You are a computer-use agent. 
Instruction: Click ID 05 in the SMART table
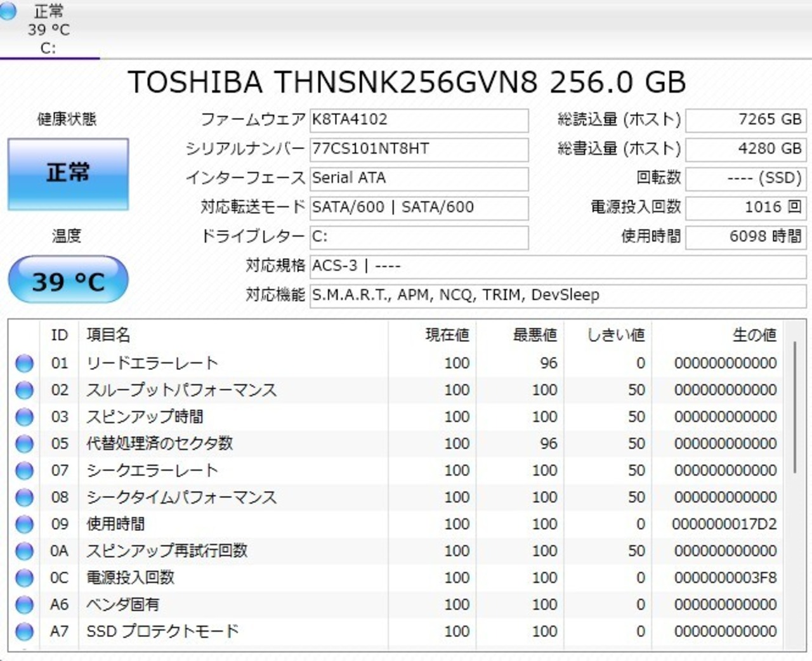pyautogui.click(x=60, y=444)
